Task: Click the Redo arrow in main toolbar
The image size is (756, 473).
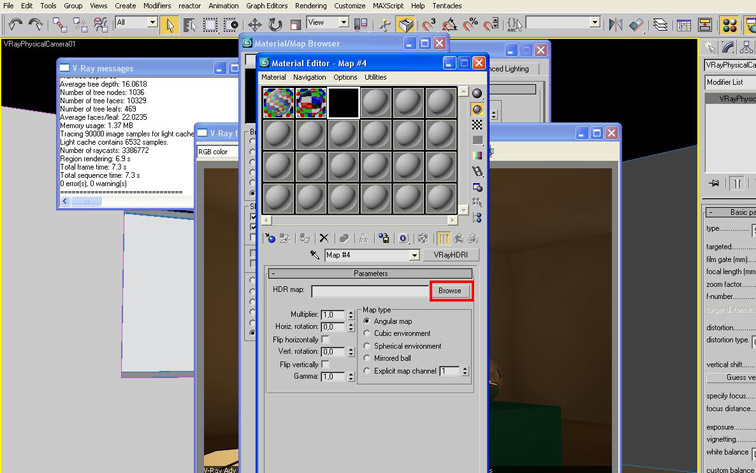Action: coord(35,25)
